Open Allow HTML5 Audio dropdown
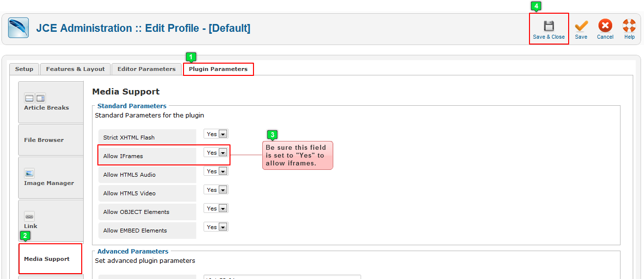 coord(216,171)
